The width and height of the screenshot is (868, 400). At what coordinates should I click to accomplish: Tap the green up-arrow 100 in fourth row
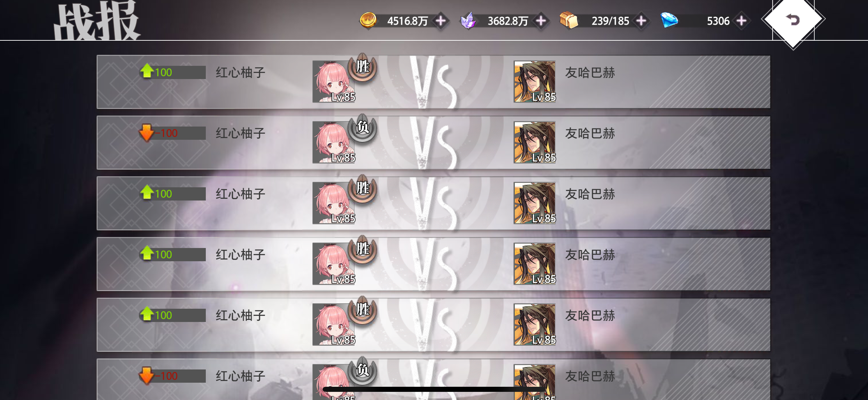[156, 254]
